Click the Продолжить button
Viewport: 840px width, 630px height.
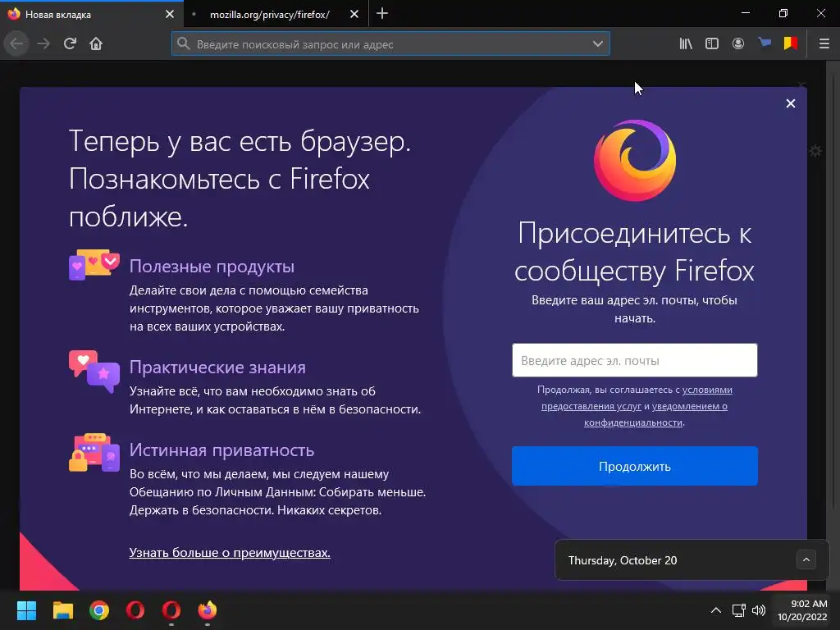click(x=635, y=466)
